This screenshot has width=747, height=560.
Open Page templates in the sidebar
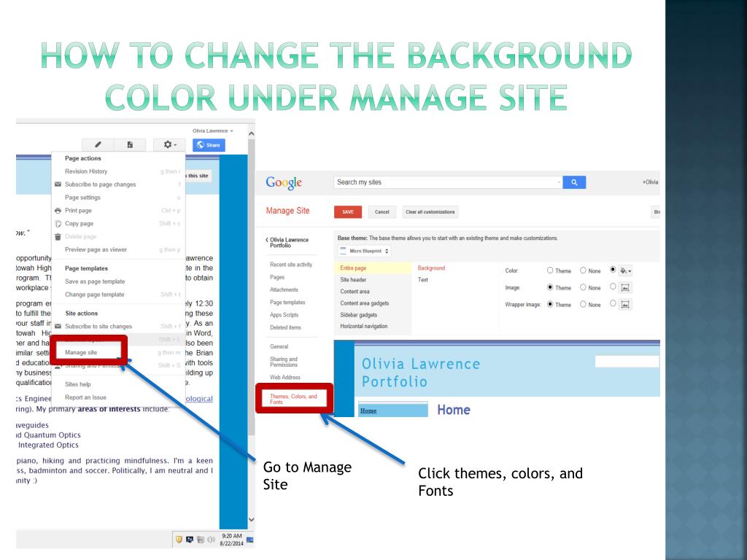click(287, 303)
